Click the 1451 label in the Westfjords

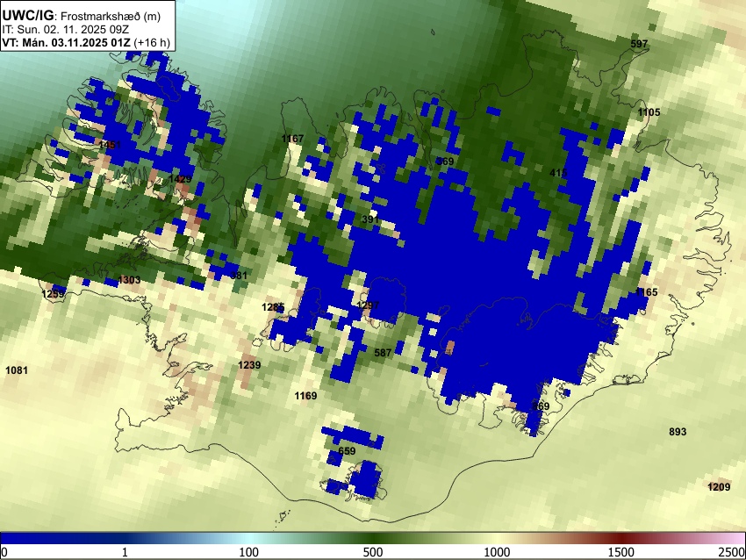click(110, 145)
